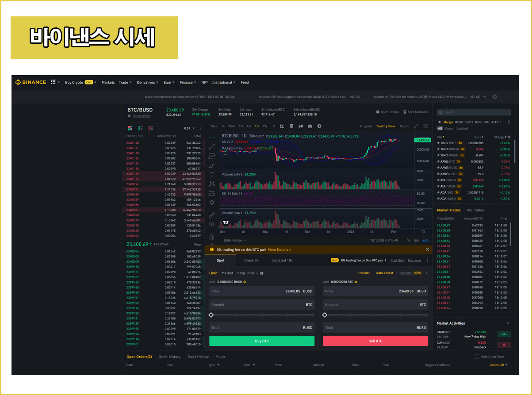Expand the chart to fullscreen
The width and height of the screenshot is (532, 395).
click(416, 126)
